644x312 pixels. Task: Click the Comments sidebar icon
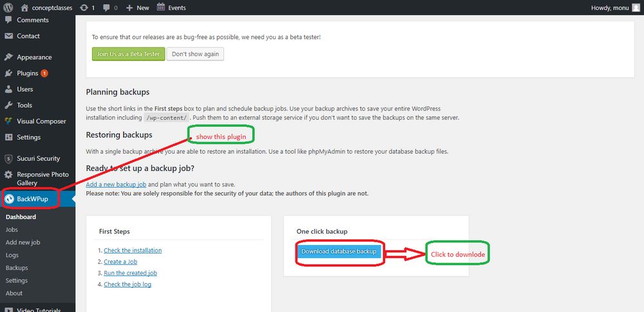point(8,20)
